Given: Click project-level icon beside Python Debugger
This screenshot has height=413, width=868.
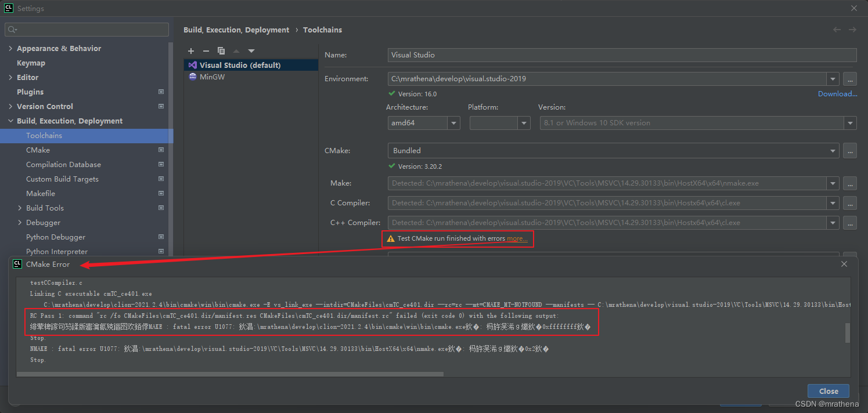Looking at the screenshot, I should pyautogui.click(x=161, y=237).
